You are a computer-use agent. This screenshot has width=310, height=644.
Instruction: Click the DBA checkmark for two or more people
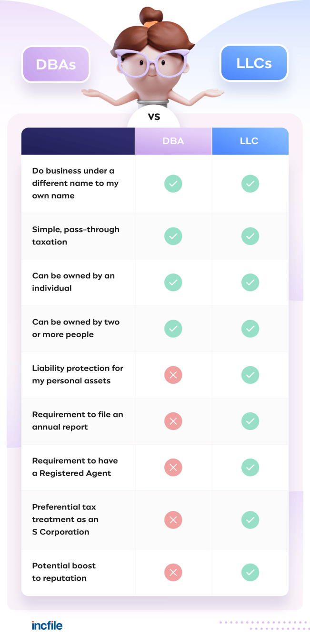coord(173,328)
